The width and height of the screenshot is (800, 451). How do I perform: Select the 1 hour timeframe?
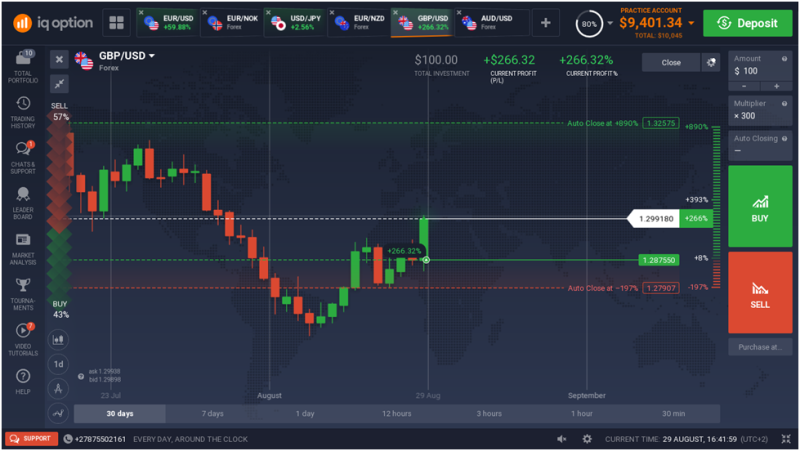582,414
